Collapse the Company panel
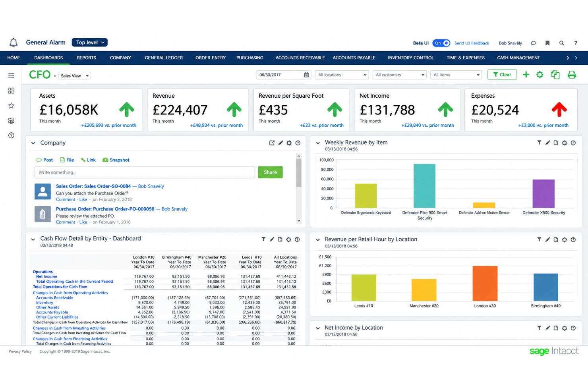This screenshot has height=392, width=588. tap(33, 143)
